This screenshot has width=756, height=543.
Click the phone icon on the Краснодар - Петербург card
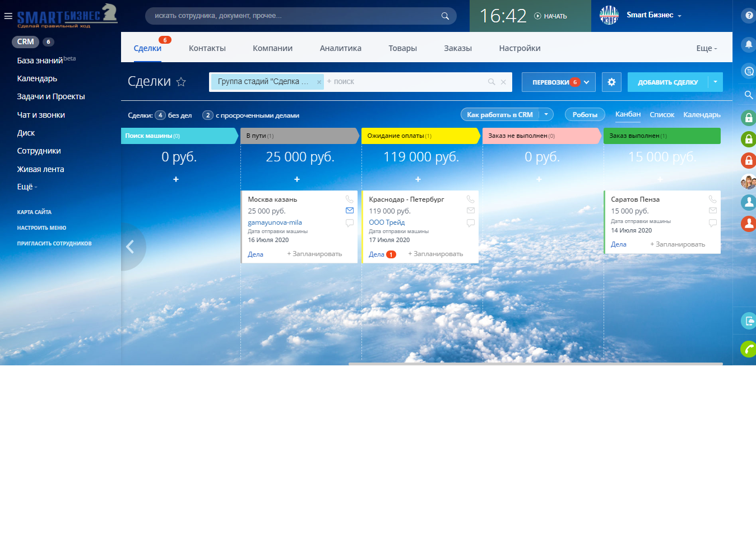pos(470,199)
